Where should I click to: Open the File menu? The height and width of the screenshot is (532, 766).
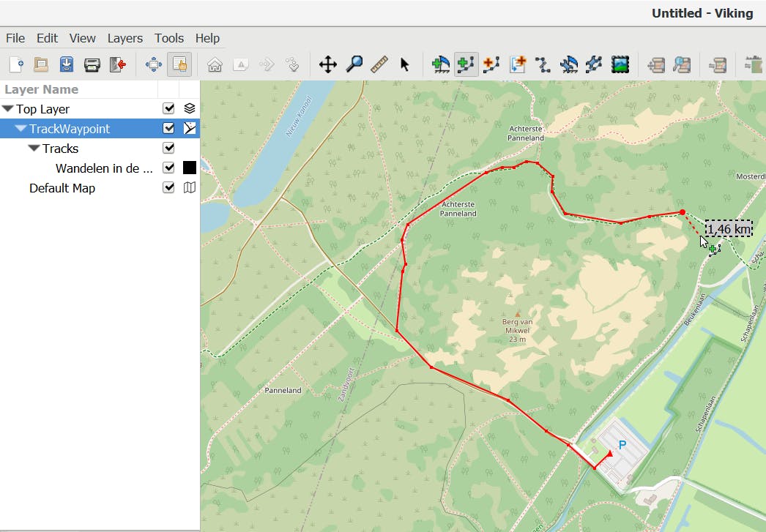click(15, 38)
